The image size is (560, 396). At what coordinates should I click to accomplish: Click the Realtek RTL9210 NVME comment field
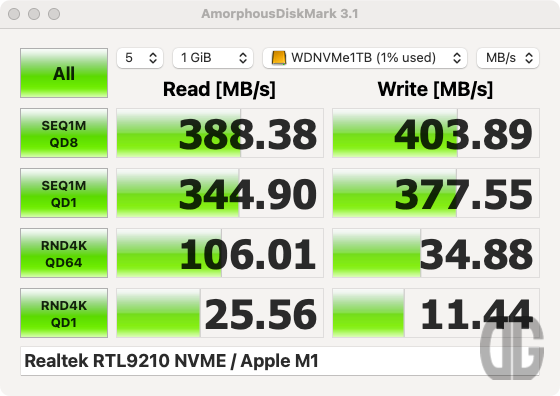click(280, 361)
